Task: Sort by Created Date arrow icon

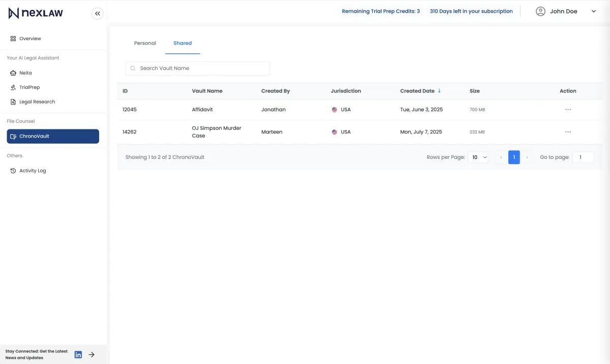Action: [439, 91]
